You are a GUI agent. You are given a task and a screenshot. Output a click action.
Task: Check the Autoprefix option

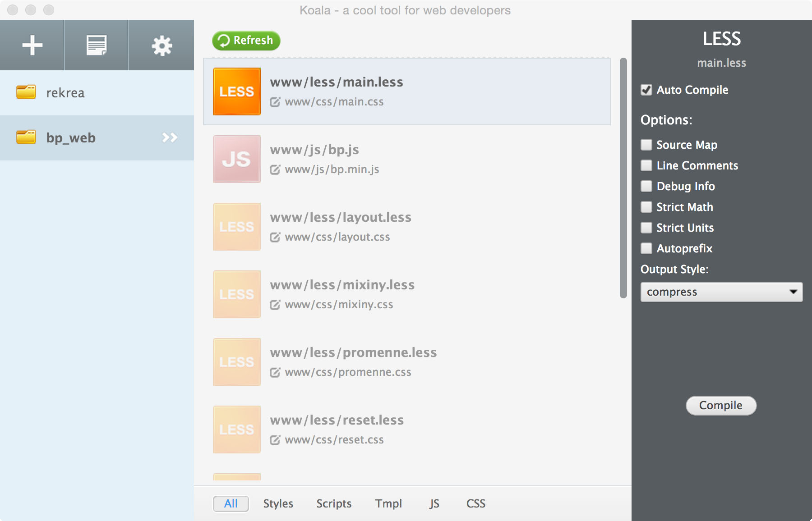646,248
